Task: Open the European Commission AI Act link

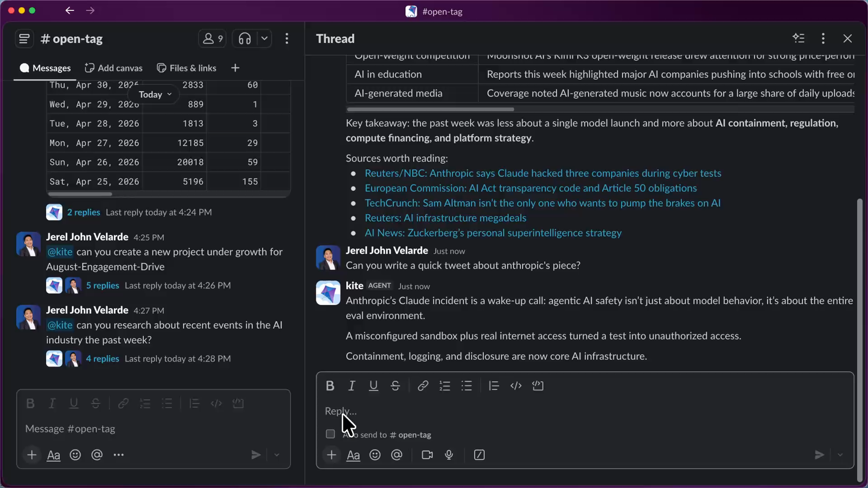Action: click(531, 188)
